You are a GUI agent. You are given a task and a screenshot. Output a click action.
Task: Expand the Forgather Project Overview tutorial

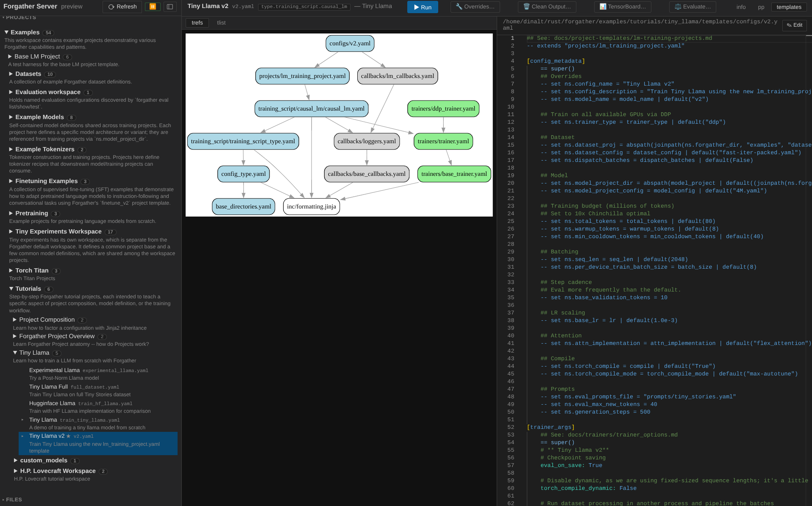click(15, 336)
